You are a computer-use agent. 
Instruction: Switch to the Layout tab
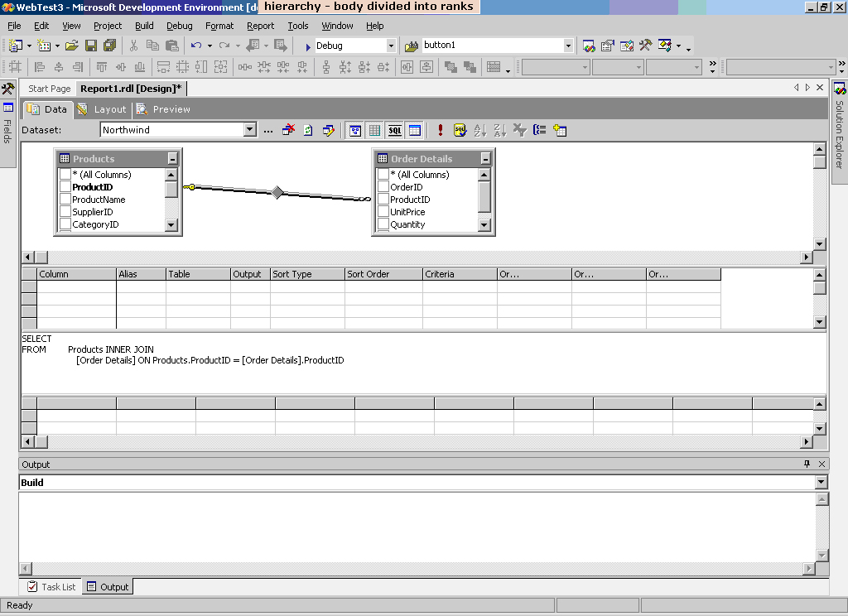[104, 109]
